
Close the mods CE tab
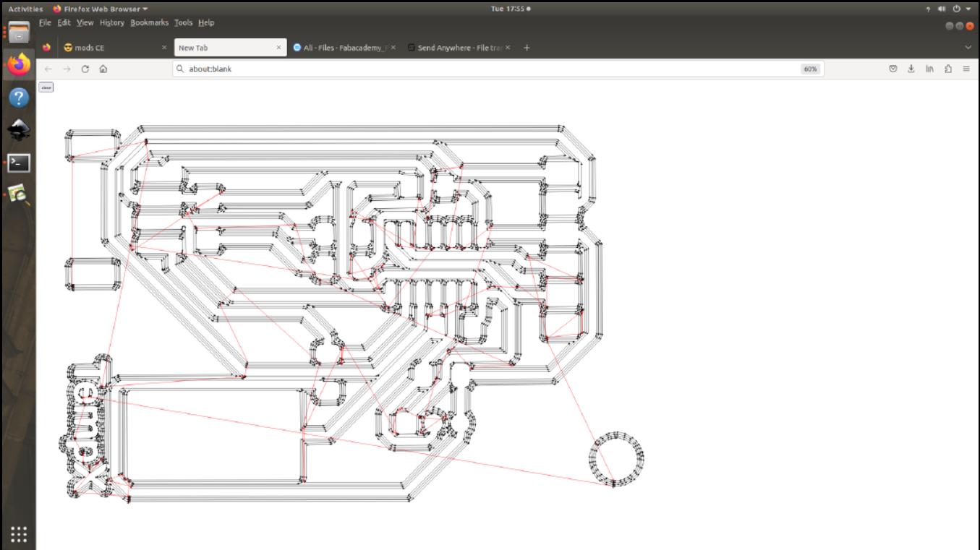point(164,48)
